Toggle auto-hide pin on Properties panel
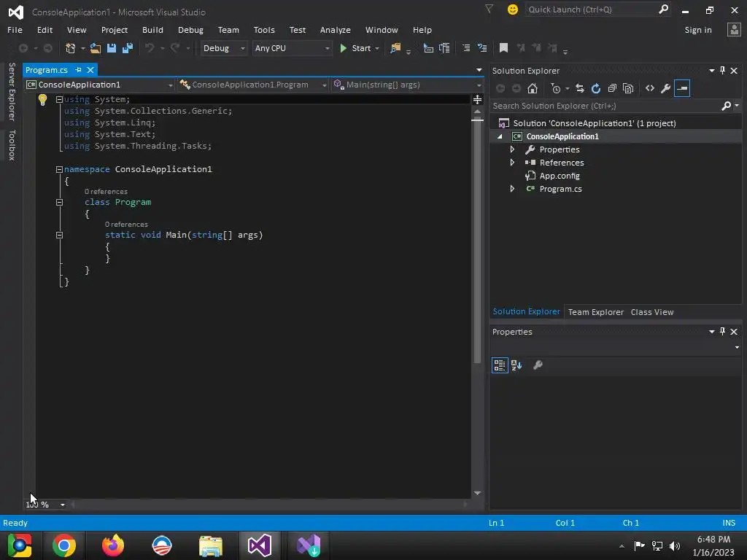This screenshot has height=560, width=747. coord(723,332)
